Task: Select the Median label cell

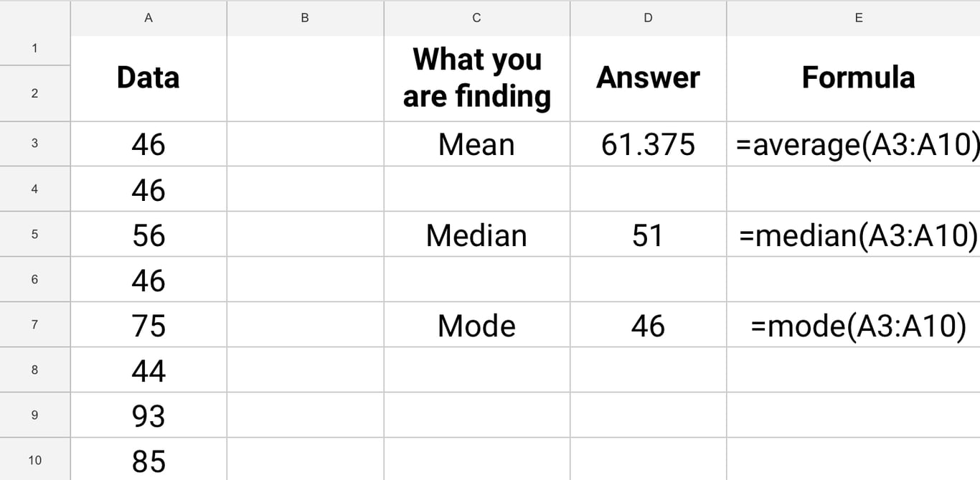Action: click(477, 235)
